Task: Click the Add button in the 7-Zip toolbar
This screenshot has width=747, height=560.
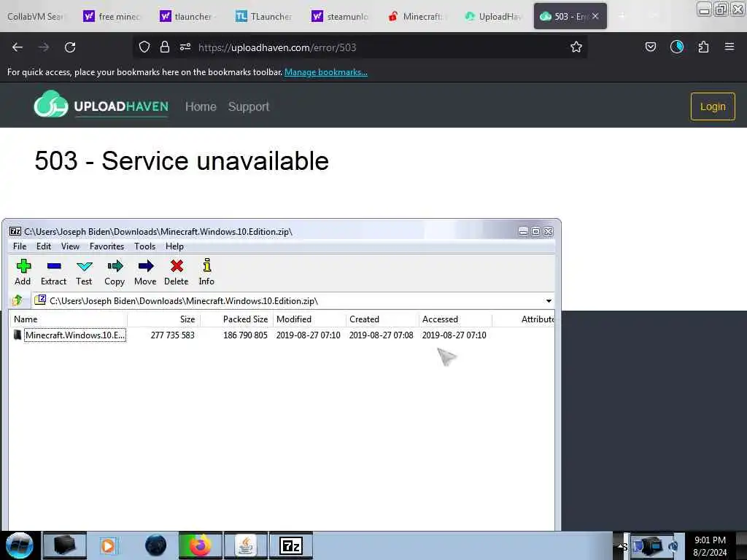Action: [23, 273]
